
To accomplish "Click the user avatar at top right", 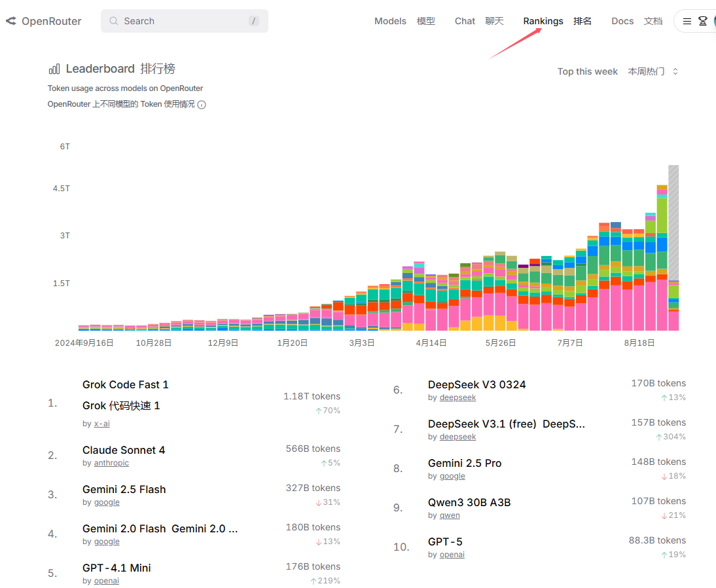I will click(713, 21).
